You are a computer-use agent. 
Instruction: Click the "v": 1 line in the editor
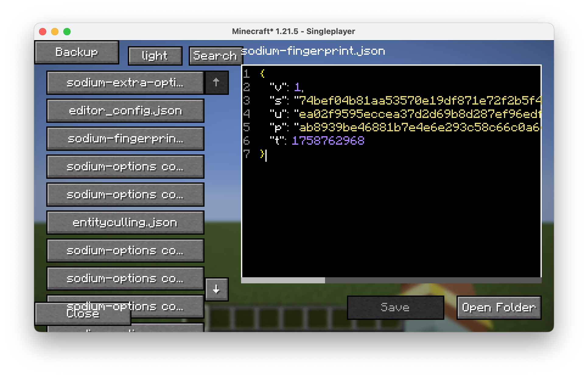pyautogui.click(x=286, y=87)
